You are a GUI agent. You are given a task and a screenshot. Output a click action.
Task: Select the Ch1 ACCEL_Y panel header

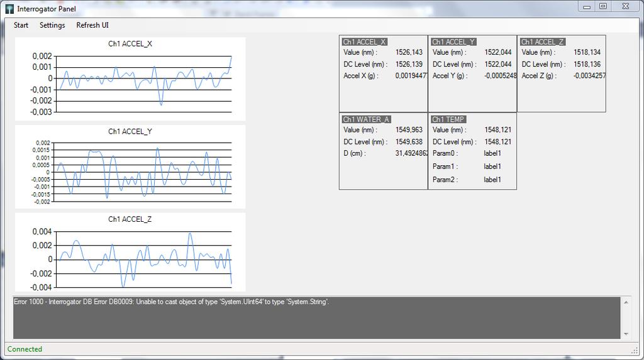coord(453,42)
